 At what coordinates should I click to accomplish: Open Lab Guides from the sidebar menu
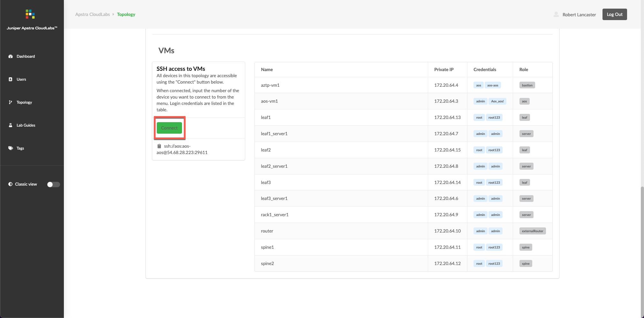tap(26, 125)
